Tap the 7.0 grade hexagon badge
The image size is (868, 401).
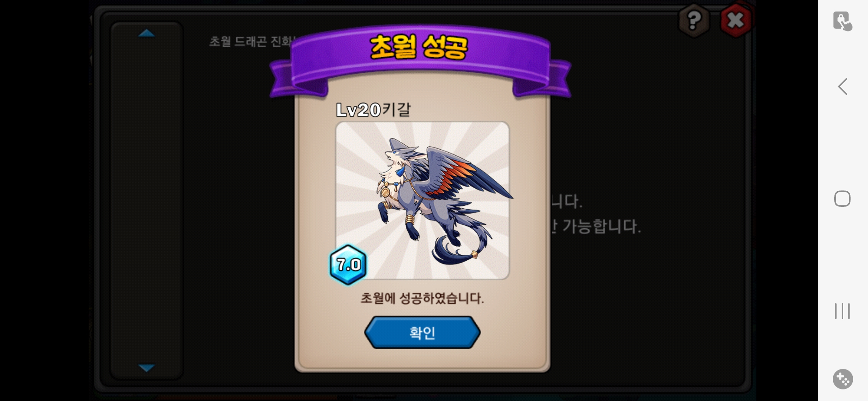point(348,265)
